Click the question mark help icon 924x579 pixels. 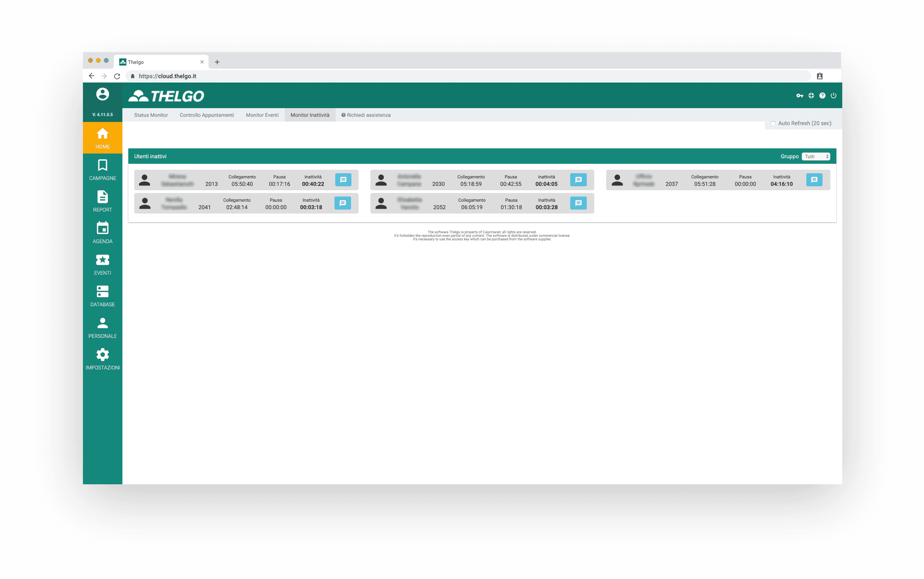[x=822, y=96]
